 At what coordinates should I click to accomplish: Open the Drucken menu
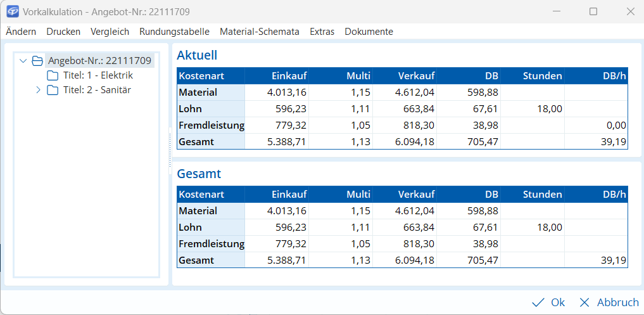[x=63, y=32]
